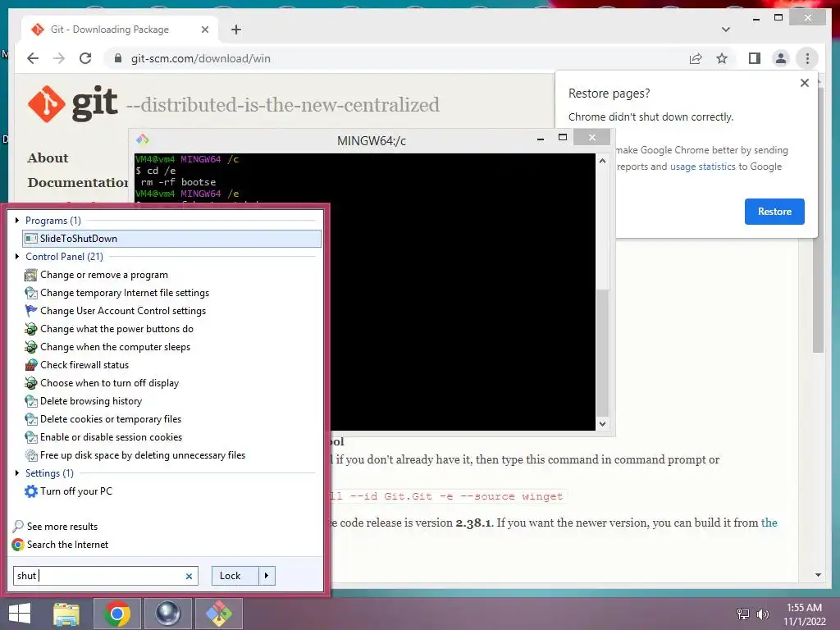Viewport: 840px width, 630px height.
Task: Open Enable or disable session cookies
Action: [x=111, y=437]
